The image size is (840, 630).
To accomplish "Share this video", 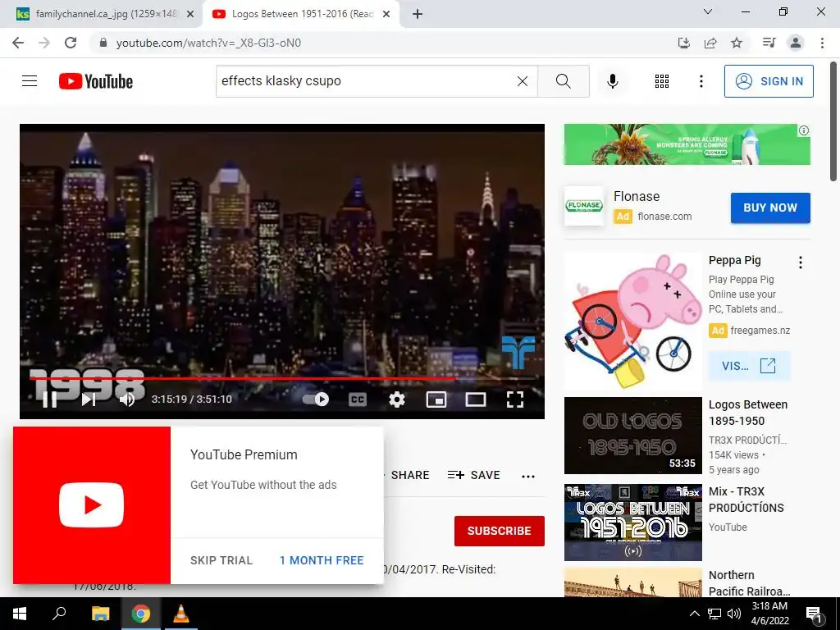I will click(x=410, y=475).
